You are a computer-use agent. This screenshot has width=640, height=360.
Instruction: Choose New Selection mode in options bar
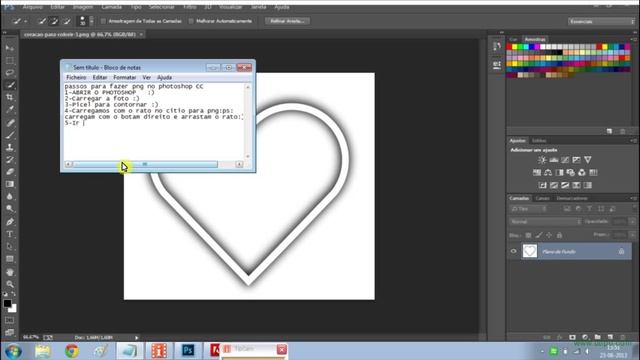[42, 21]
